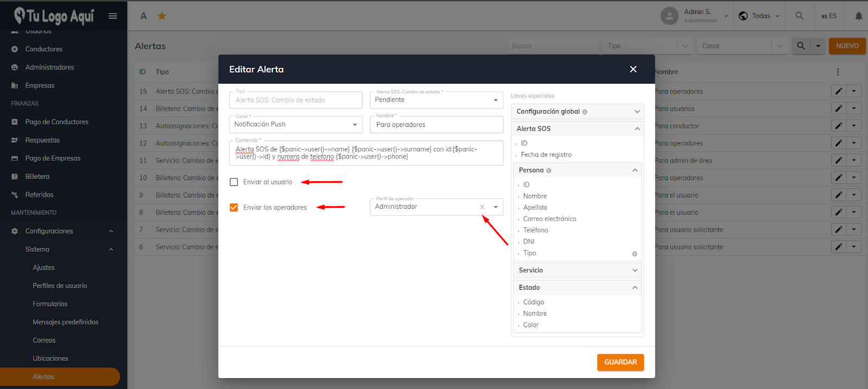The image size is (868, 389).
Task: Edit the 'Para operadores' alert row 15
Action: [839, 91]
